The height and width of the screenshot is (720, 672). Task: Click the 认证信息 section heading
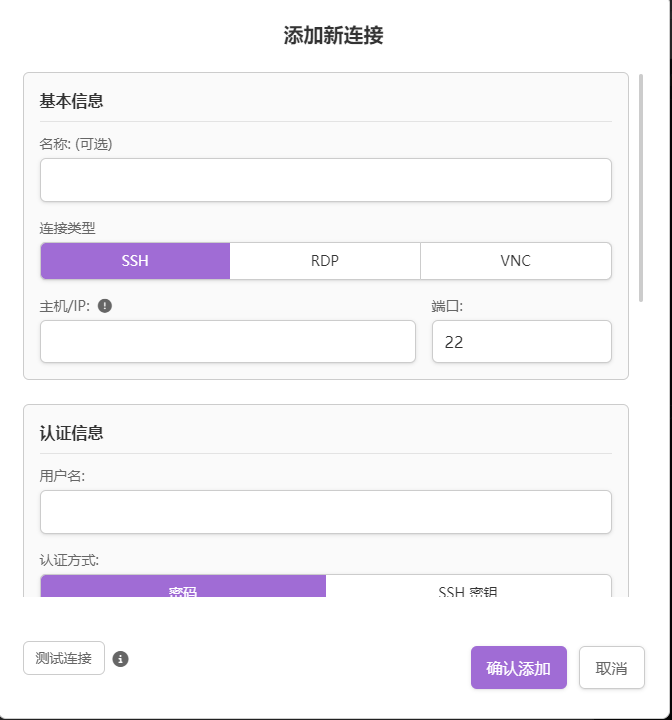coord(72,433)
